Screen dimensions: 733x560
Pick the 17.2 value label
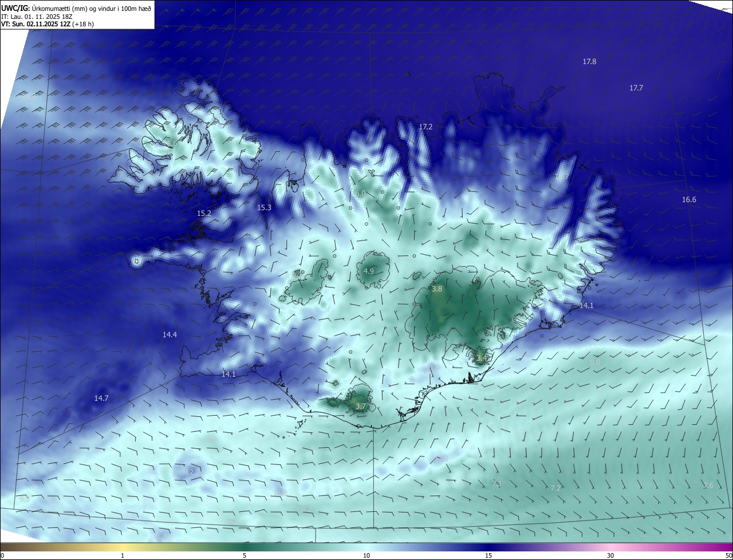(x=425, y=127)
